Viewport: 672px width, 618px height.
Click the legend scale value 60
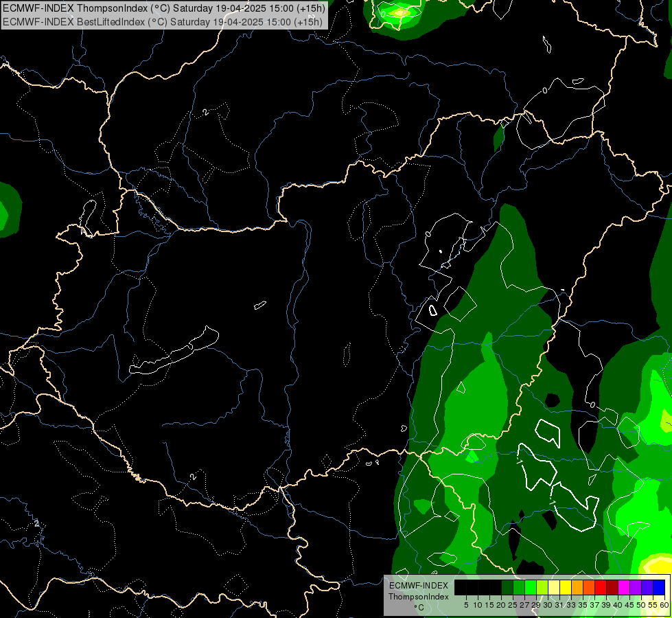pos(664,605)
